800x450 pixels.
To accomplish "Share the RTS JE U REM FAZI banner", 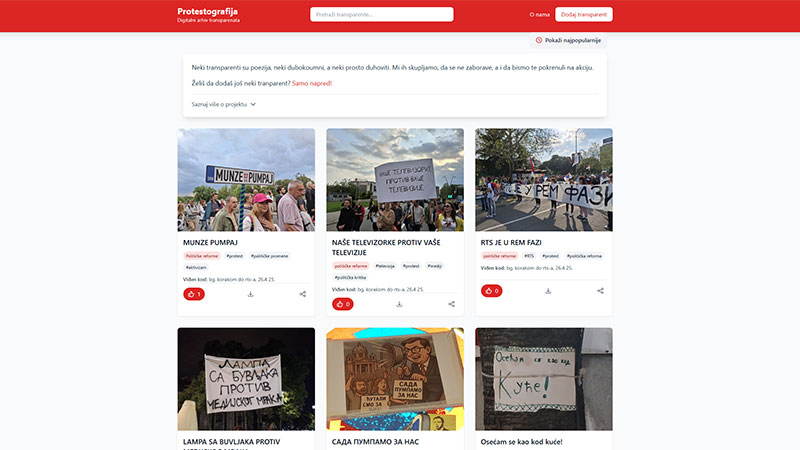I will [601, 291].
